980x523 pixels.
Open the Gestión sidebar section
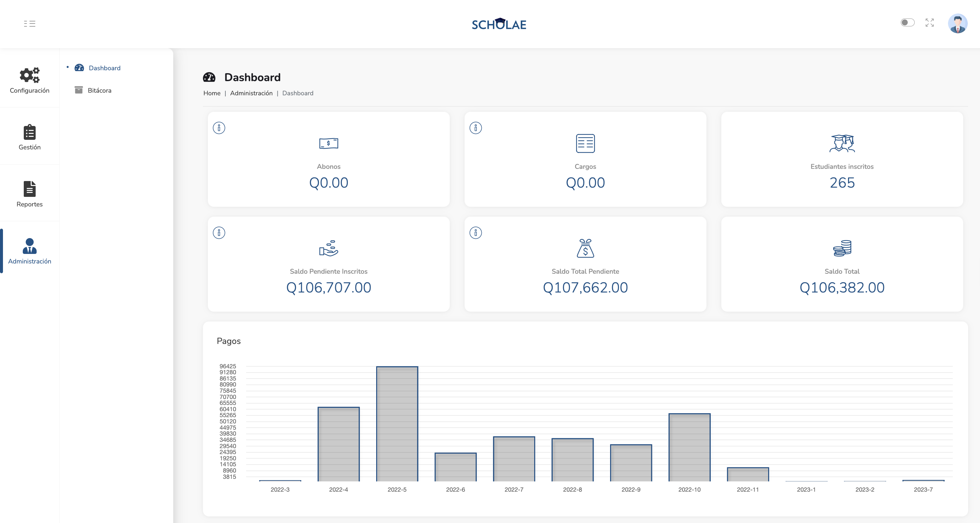pos(29,137)
